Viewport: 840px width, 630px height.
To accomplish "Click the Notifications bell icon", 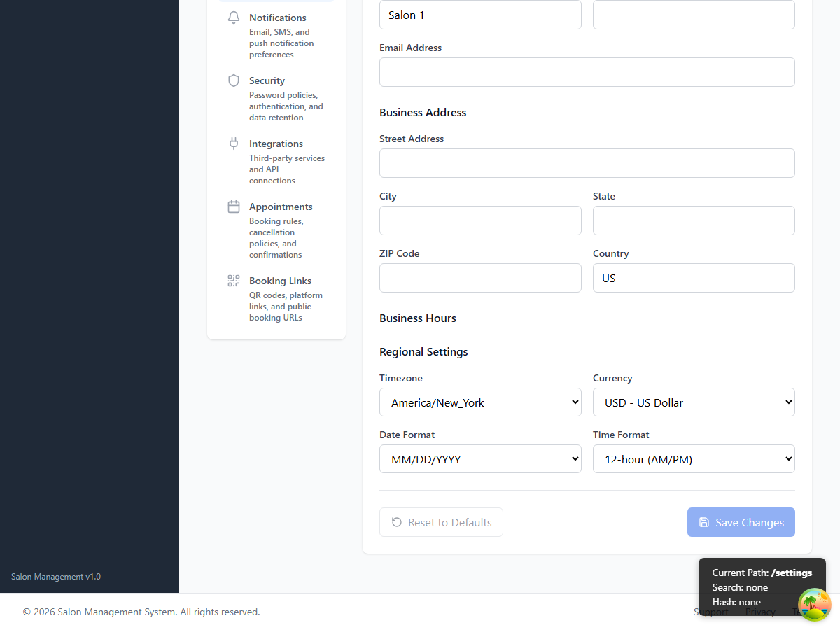I will (233, 17).
